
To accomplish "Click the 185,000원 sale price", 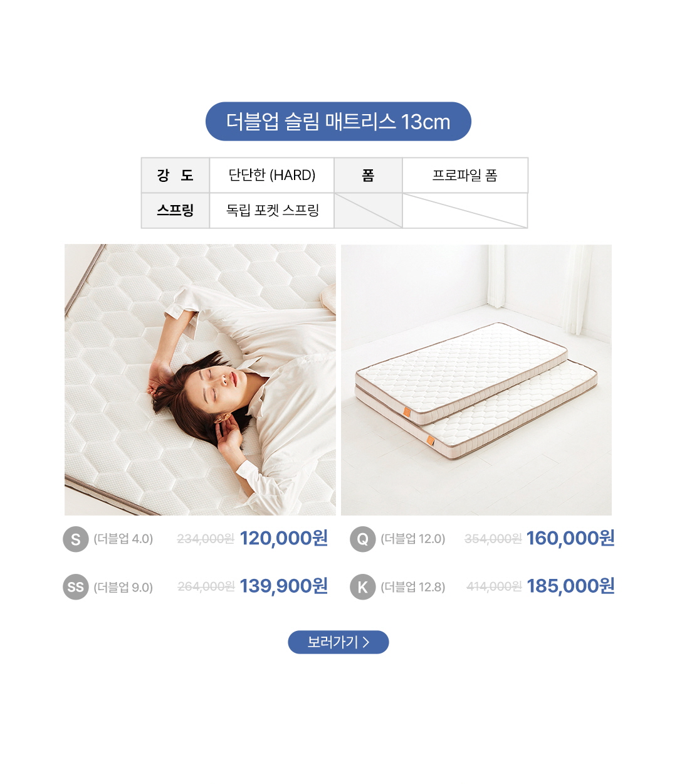I will pos(570,586).
